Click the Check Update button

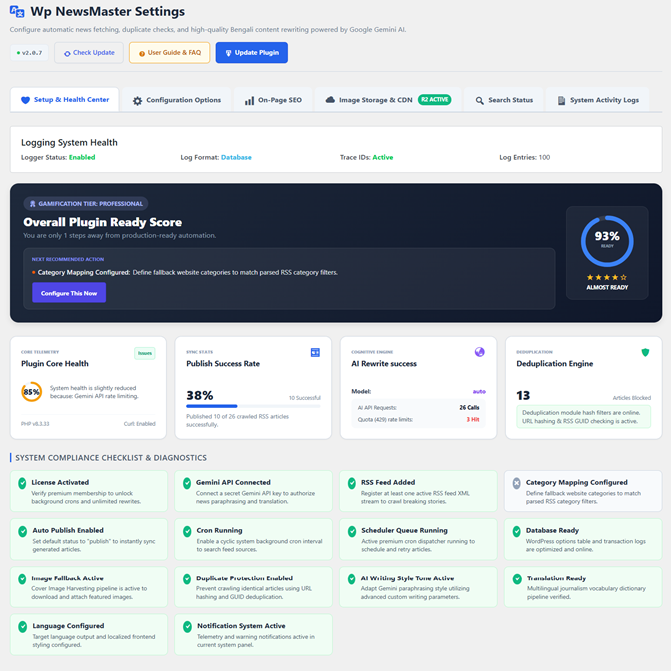[x=89, y=53]
